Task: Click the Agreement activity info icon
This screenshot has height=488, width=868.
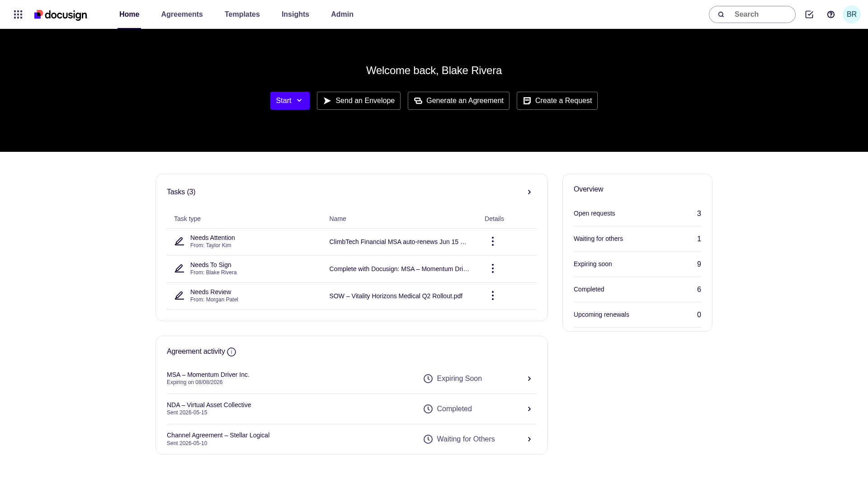Action: (231, 352)
